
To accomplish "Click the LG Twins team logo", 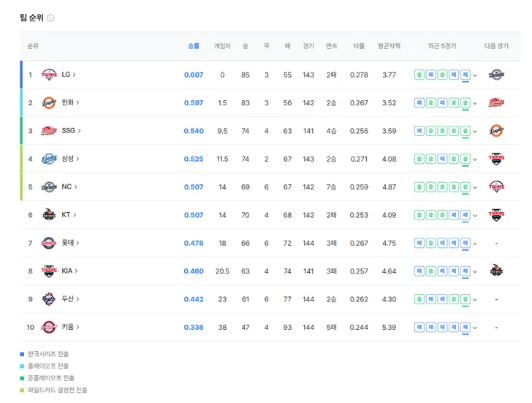I will [49, 75].
